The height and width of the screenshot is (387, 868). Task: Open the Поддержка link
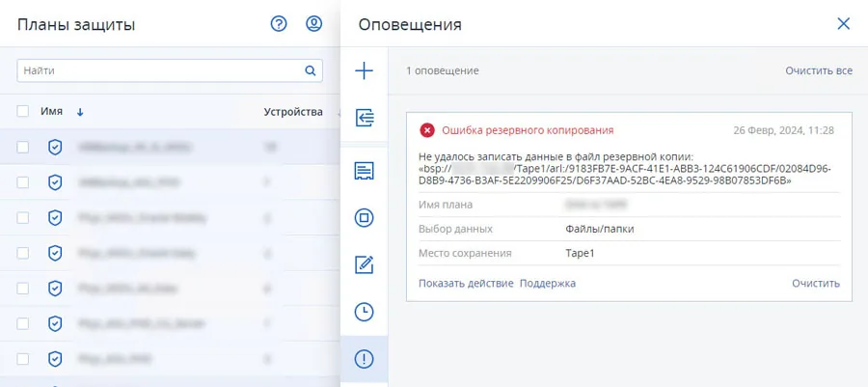(548, 283)
